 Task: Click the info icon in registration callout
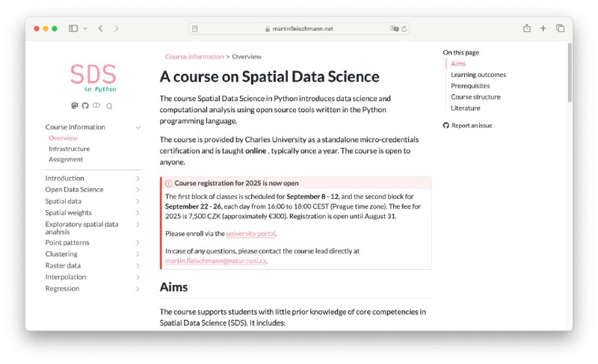169,183
